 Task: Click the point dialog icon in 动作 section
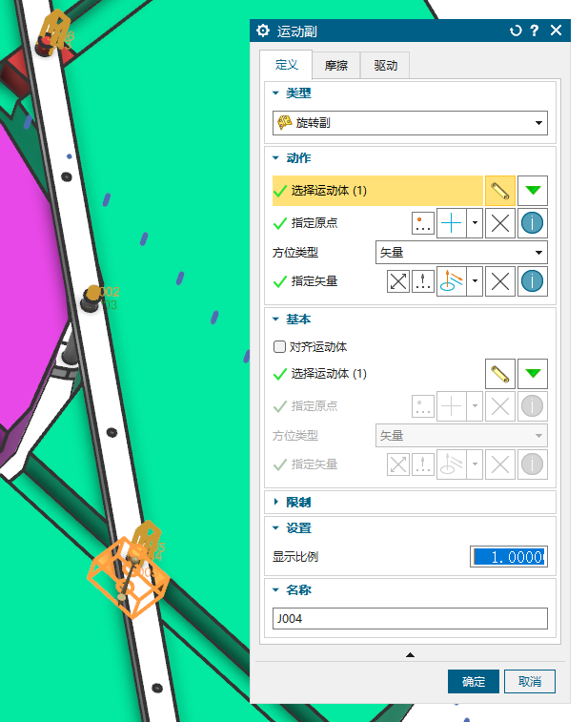pyautogui.click(x=424, y=223)
